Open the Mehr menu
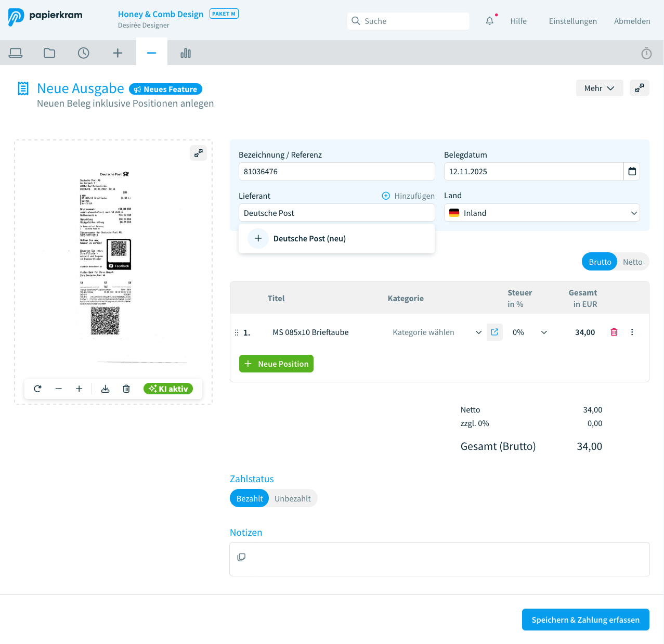 point(599,88)
